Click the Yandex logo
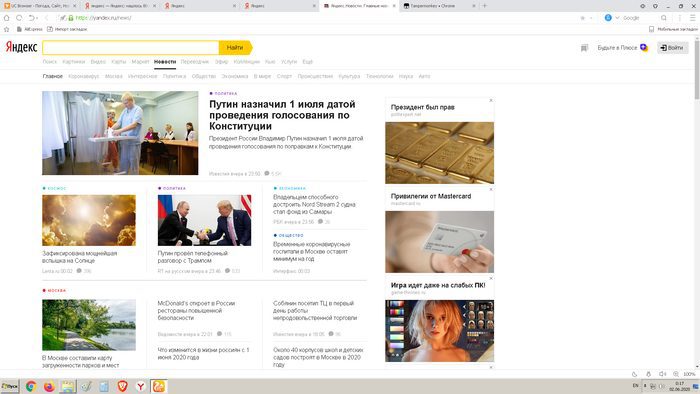700x394 pixels. pyautogui.click(x=21, y=47)
